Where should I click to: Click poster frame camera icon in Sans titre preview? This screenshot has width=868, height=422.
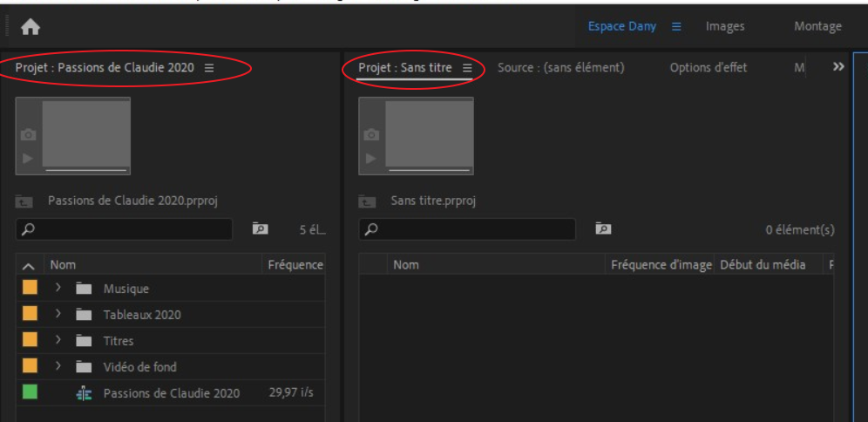(x=371, y=134)
